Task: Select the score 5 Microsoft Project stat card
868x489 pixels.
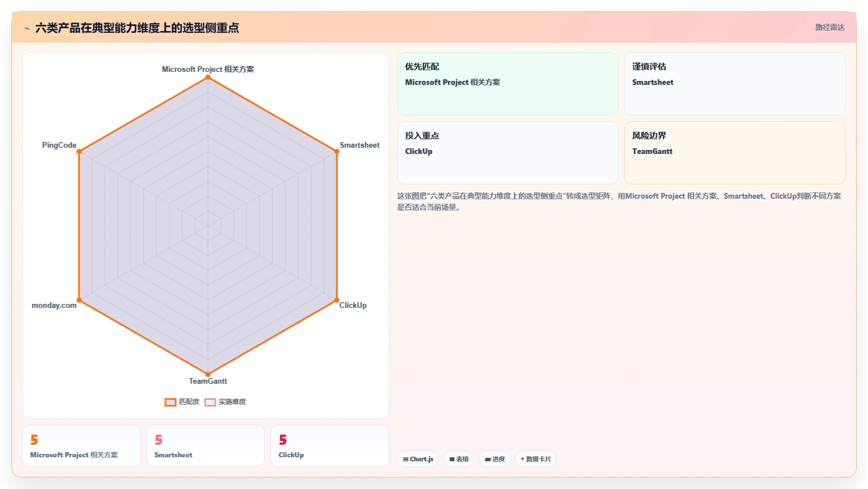Action: [81, 446]
